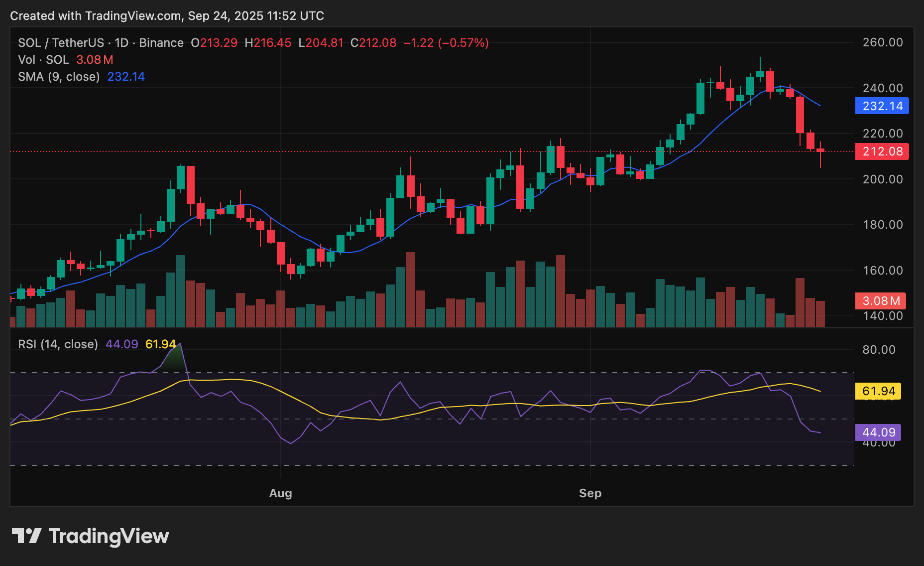Select the red 3.08M volume axis label

(881, 301)
